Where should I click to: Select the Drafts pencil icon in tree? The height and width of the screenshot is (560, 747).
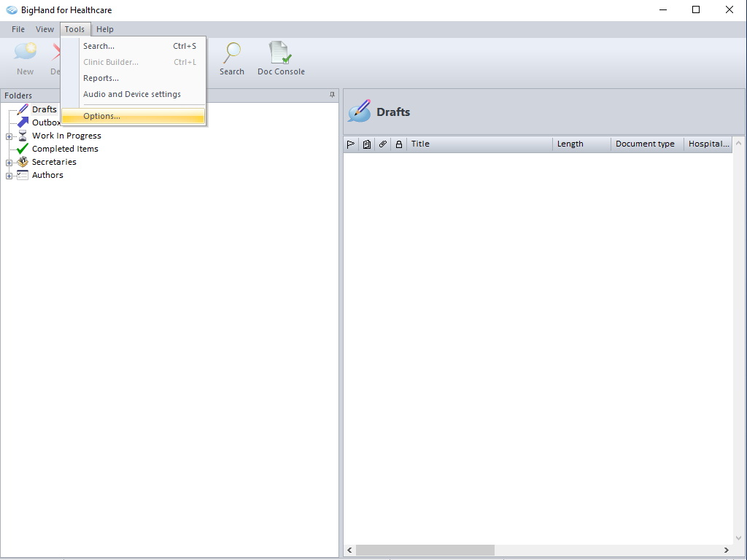point(23,109)
